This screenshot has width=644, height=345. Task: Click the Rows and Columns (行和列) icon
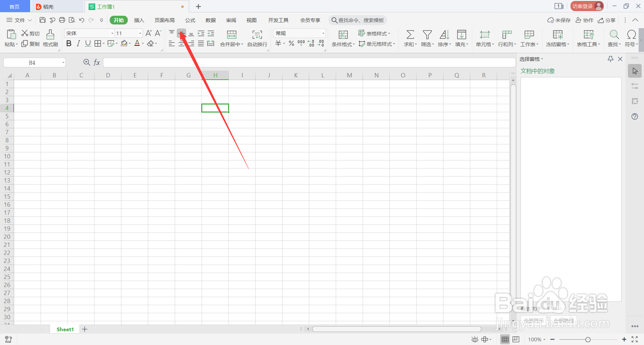point(507,34)
